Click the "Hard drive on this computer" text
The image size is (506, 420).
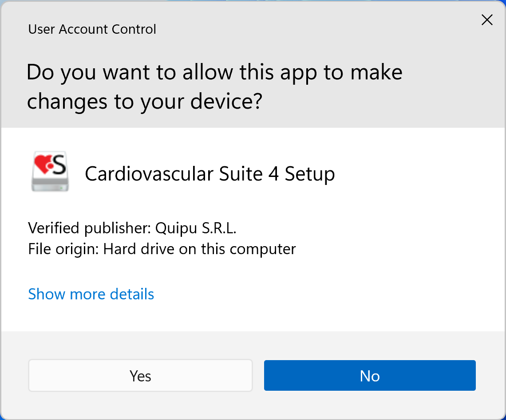(x=199, y=249)
